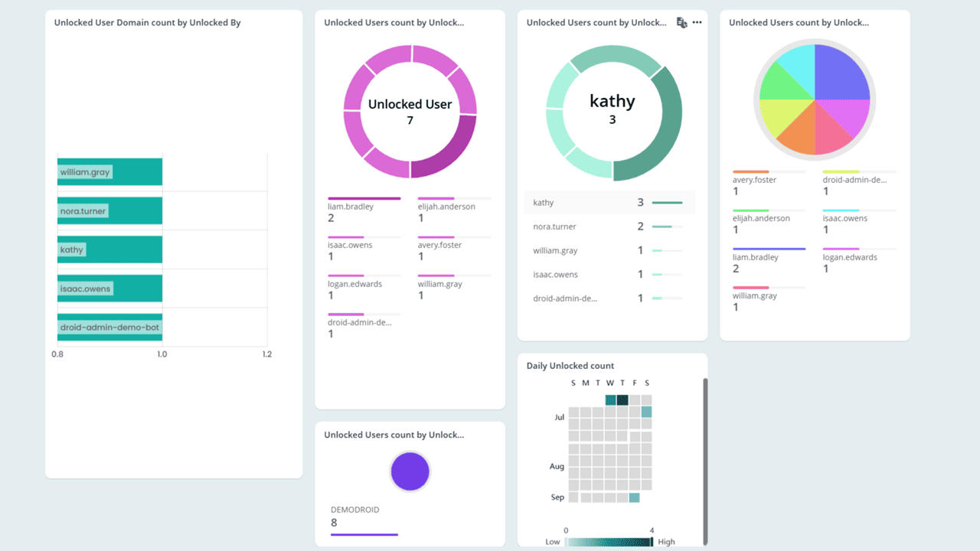This screenshot has height=551, width=980.
Task: Click the DEMODROID legend label
Action: coord(354,510)
